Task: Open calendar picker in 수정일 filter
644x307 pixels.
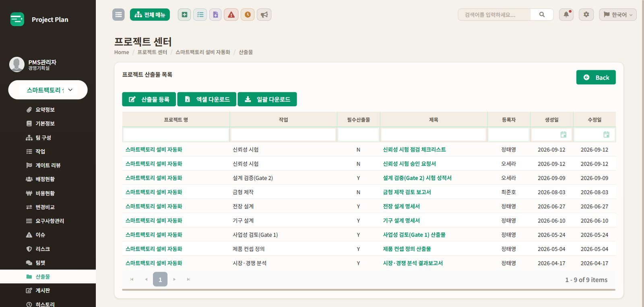Action: (x=606, y=135)
